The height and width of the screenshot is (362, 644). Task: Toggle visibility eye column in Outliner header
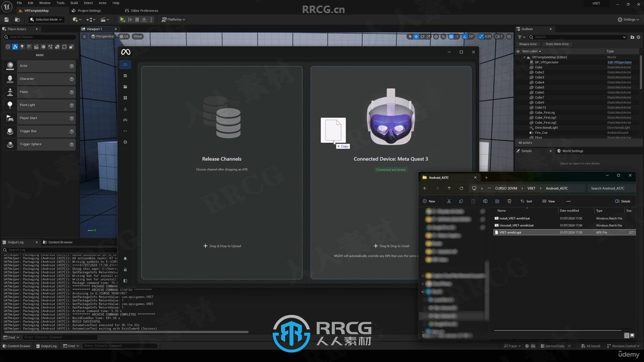coord(518,51)
